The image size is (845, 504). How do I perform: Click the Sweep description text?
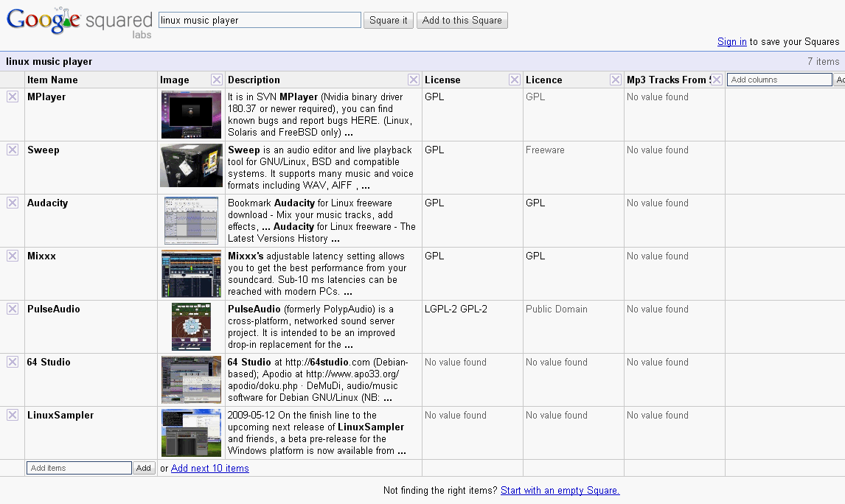pyautogui.click(x=321, y=167)
